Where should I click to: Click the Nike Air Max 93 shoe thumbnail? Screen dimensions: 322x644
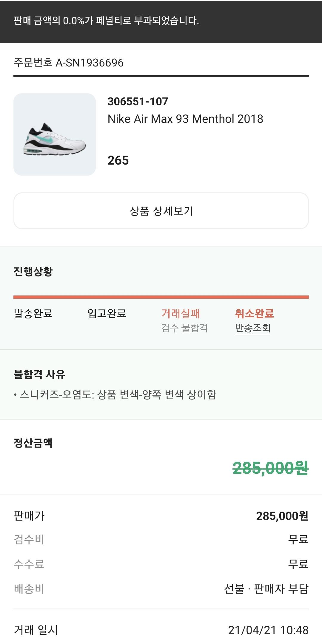coord(55,134)
